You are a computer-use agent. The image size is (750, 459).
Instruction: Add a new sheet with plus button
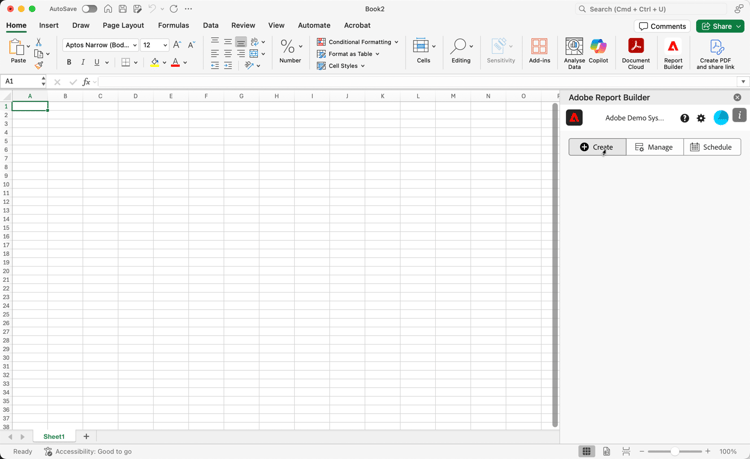pyautogui.click(x=86, y=437)
